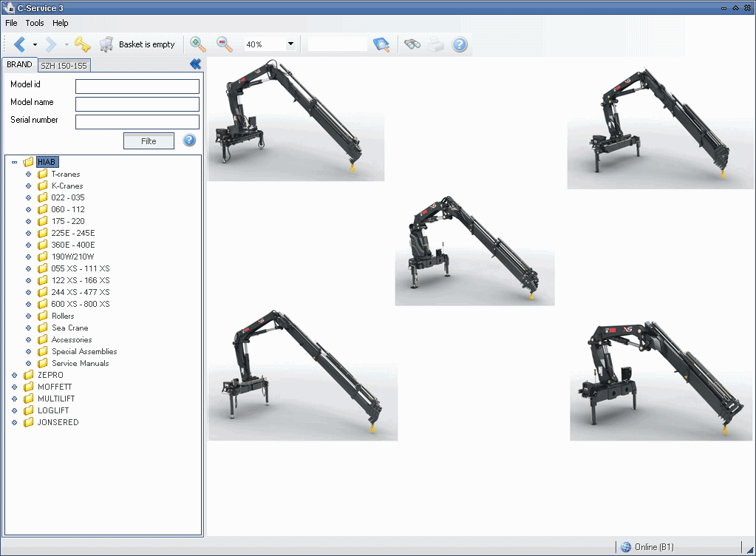Click the search magnifier icon beside the search box
756x556 pixels.
coord(381,44)
